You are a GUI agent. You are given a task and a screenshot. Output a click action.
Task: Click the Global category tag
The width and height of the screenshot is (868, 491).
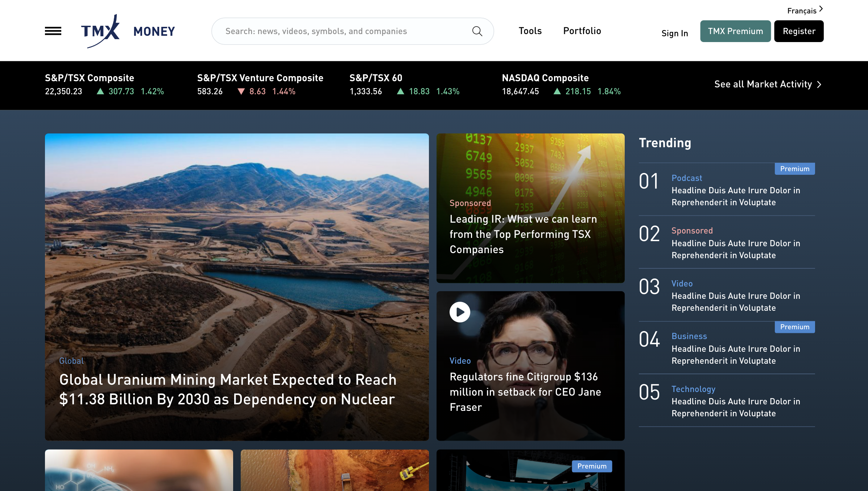coord(71,361)
